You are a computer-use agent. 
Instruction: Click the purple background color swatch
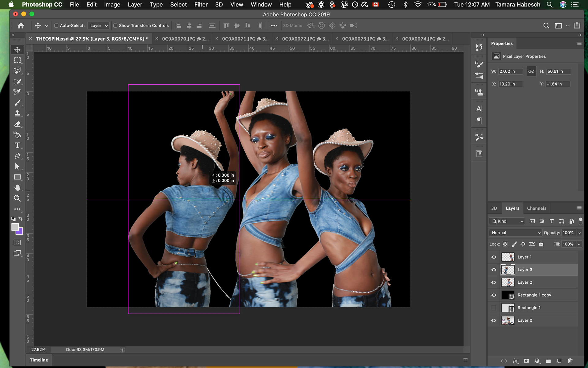coord(20,232)
